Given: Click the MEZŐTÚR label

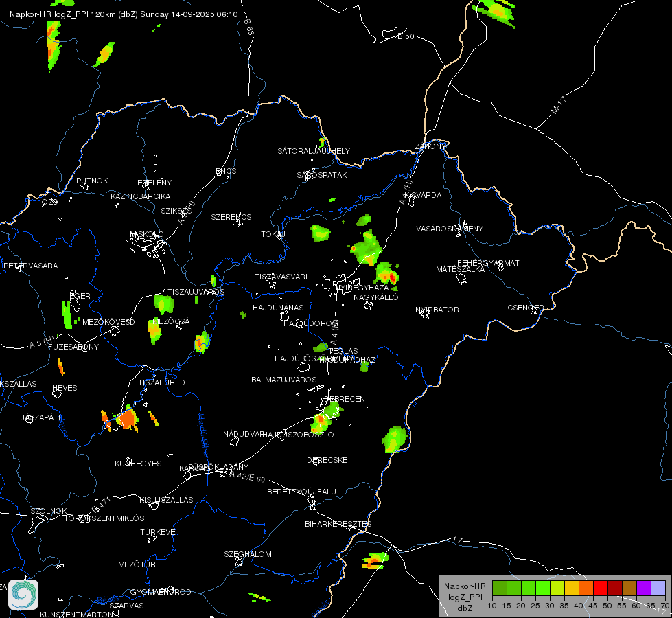Looking at the screenshot, I should click(x=137, y=565).
